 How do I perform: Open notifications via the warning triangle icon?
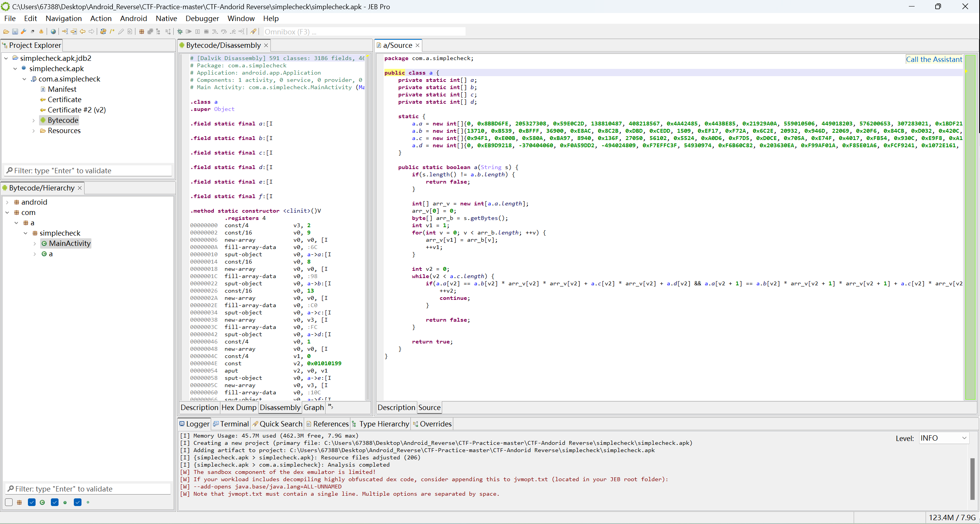point(41,31)
